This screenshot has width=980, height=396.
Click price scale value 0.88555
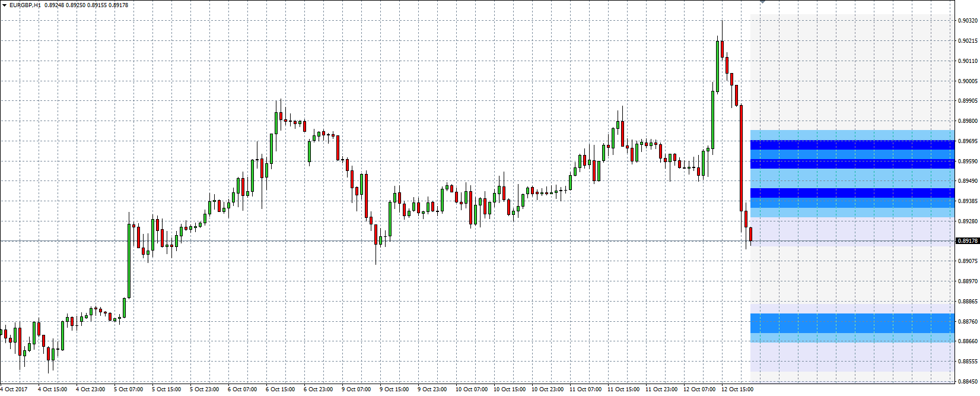point(968,362)
